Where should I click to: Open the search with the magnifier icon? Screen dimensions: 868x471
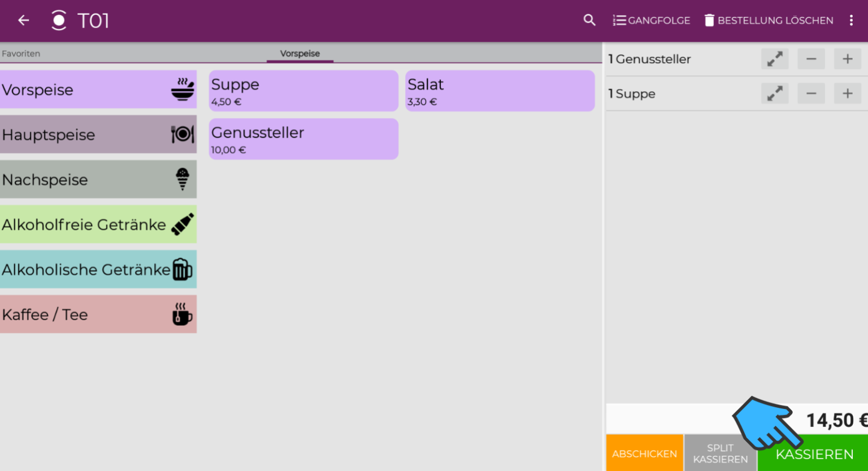tap(589, 20)
